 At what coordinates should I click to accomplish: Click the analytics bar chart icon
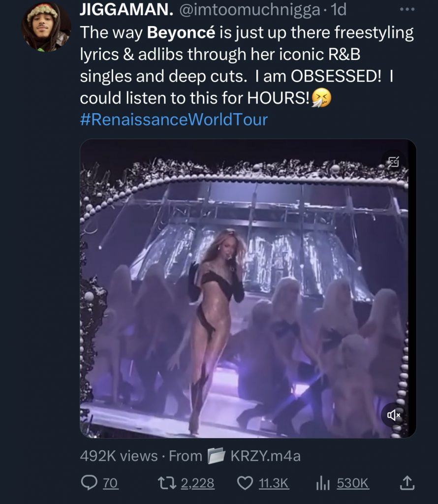[x=322, y=484]
